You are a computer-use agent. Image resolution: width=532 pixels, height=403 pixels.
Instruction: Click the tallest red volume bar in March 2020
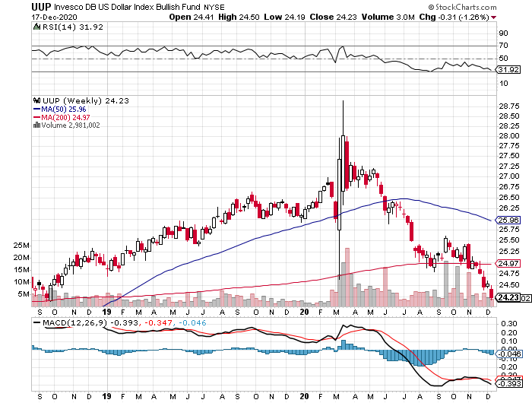coord(347,277)
